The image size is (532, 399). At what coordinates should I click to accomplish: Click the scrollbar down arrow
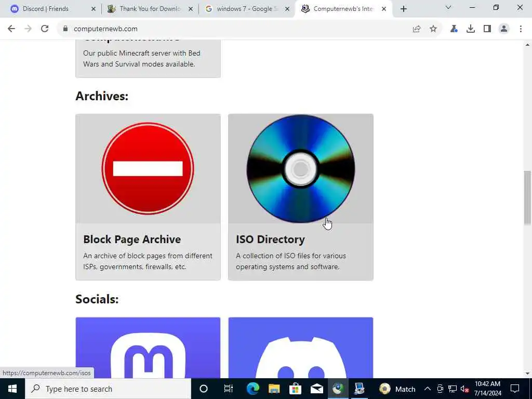point(527,374)
